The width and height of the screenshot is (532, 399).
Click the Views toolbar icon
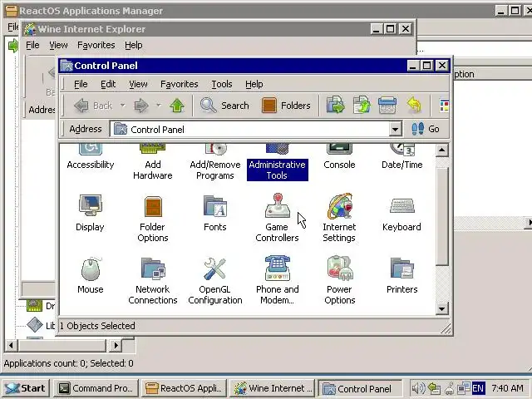tap(444, 106)
